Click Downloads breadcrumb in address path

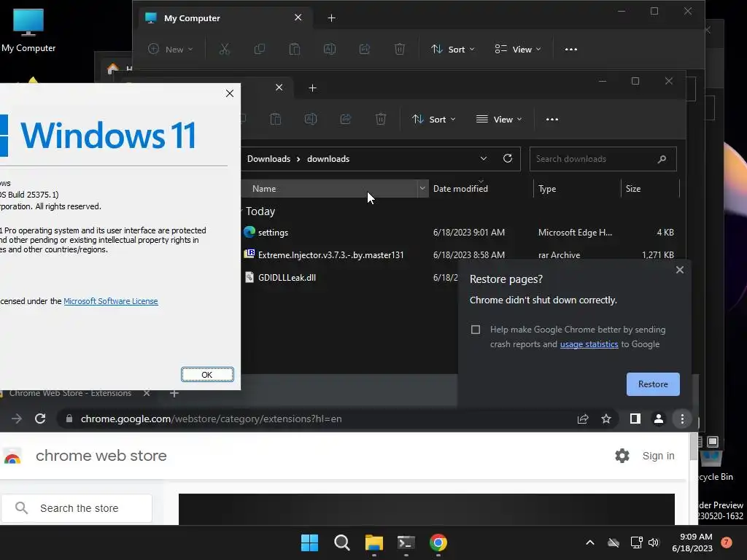(x=268, y=158)
